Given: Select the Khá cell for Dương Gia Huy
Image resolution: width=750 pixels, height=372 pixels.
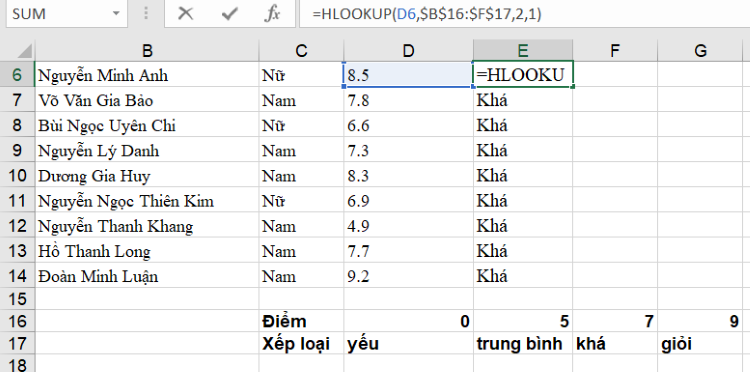Looking at the screenshot, I should (523, 176).
